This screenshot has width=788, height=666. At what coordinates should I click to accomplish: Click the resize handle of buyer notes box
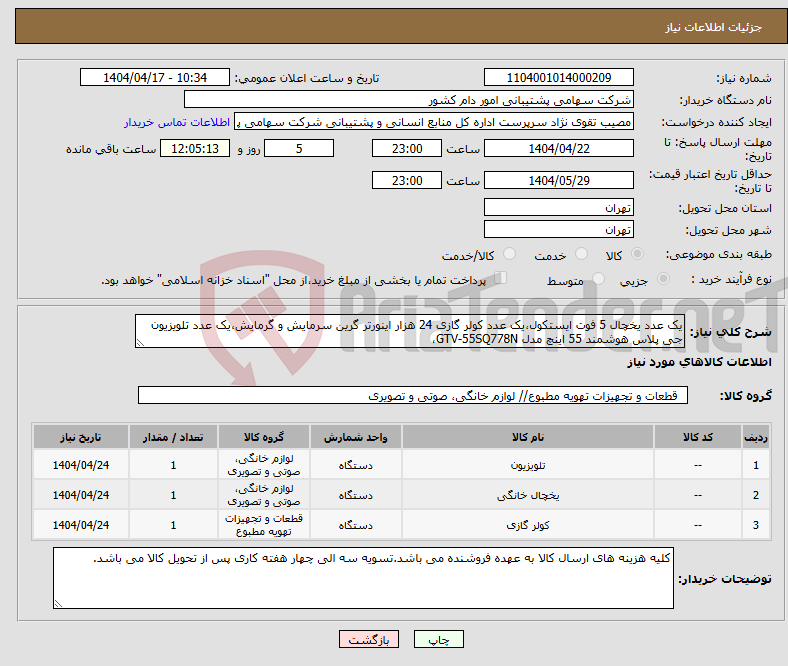[x=58, y=604]
